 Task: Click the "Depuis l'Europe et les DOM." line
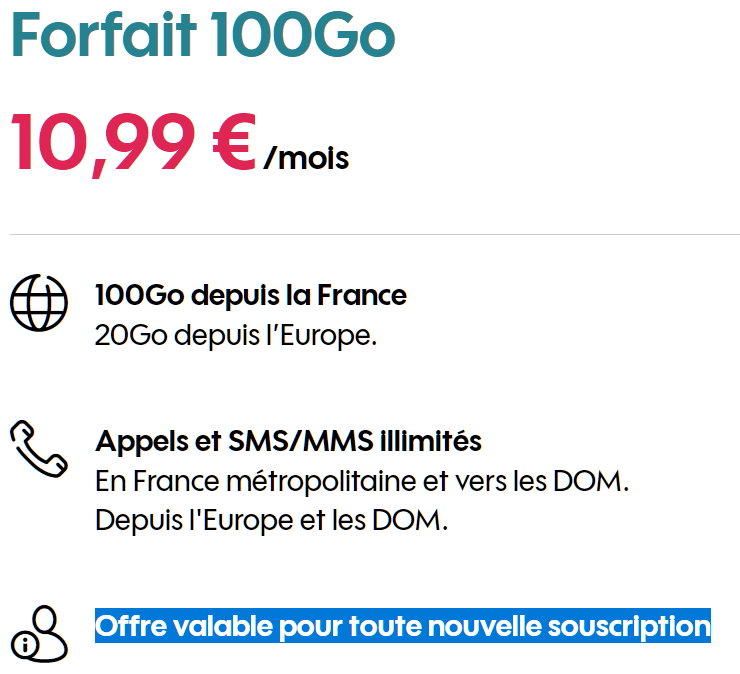pyautogui.click(x=271, y=521)
